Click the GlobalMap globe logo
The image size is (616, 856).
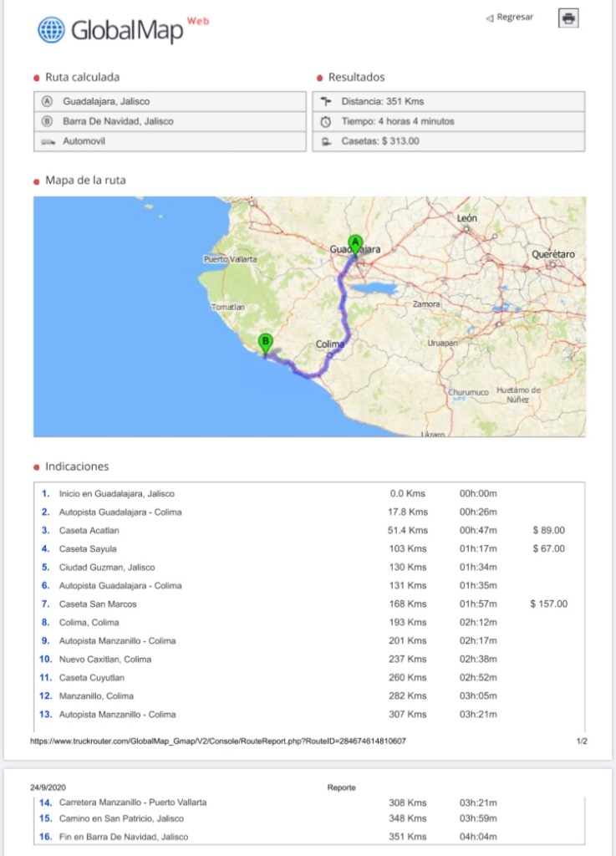point(51,30)
